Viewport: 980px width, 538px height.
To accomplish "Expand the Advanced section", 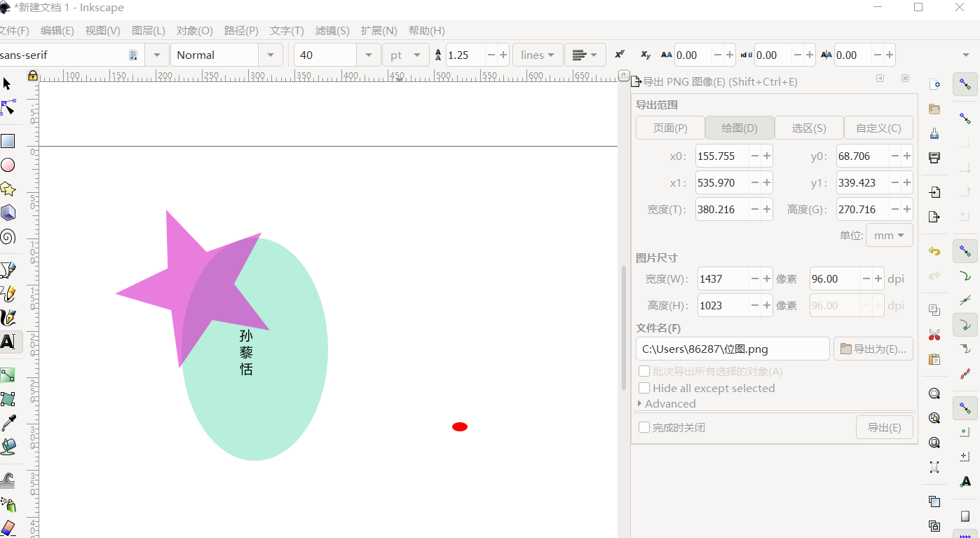I will pos(667,404).
